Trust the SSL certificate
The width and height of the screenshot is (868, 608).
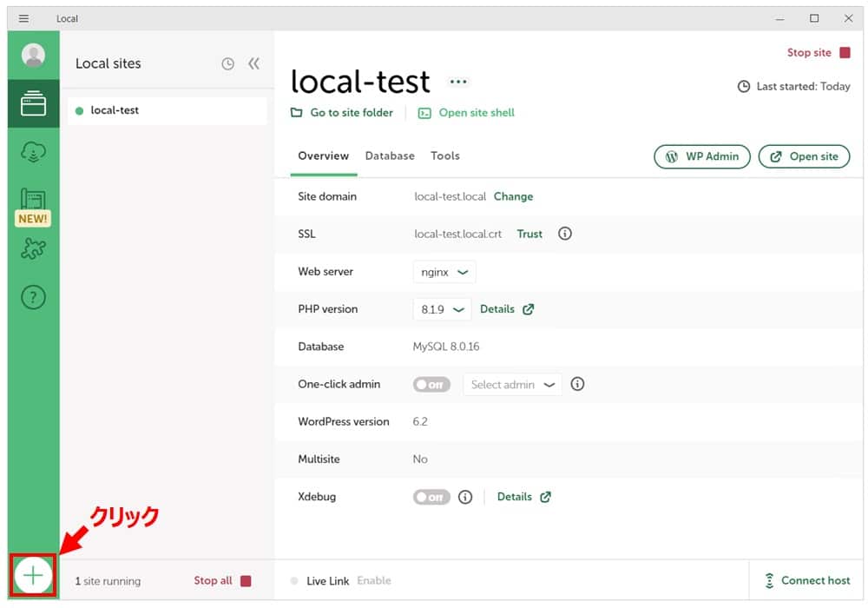click(529, 235)
